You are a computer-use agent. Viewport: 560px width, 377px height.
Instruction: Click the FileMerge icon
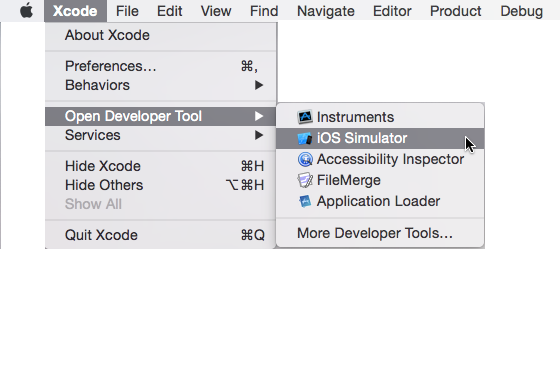click(305, 180)
